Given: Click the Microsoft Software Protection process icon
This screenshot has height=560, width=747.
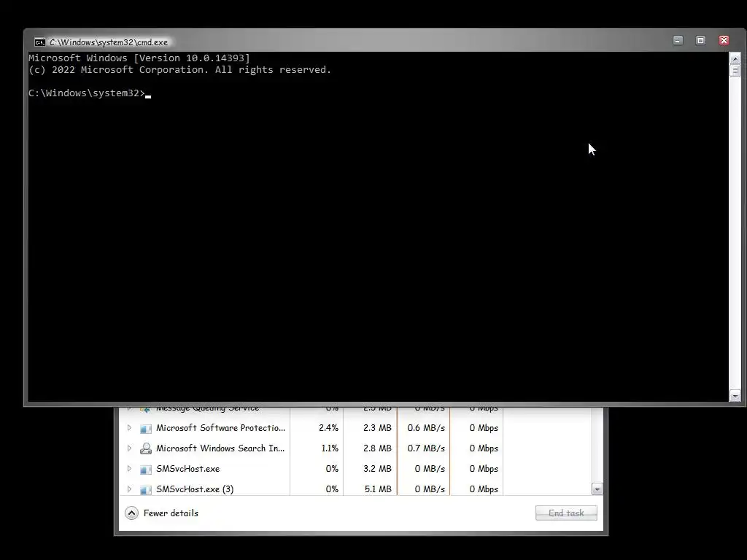Looking at the screenshot, I should pyautogui.click(x=146, y=428).
